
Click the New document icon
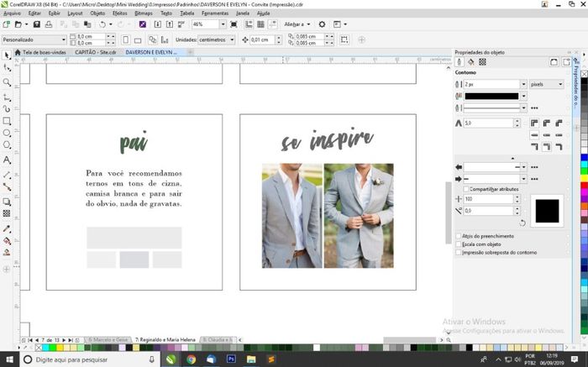tap(6, 24)
